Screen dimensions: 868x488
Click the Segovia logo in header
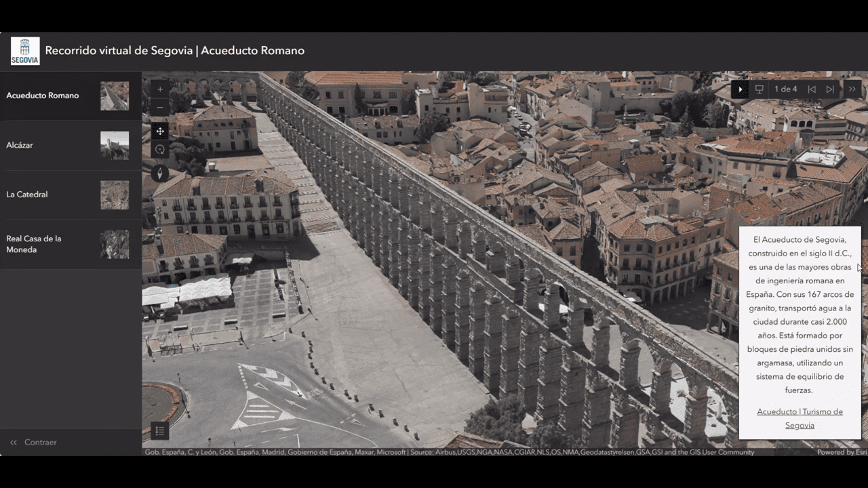click(x=25, y=51)
